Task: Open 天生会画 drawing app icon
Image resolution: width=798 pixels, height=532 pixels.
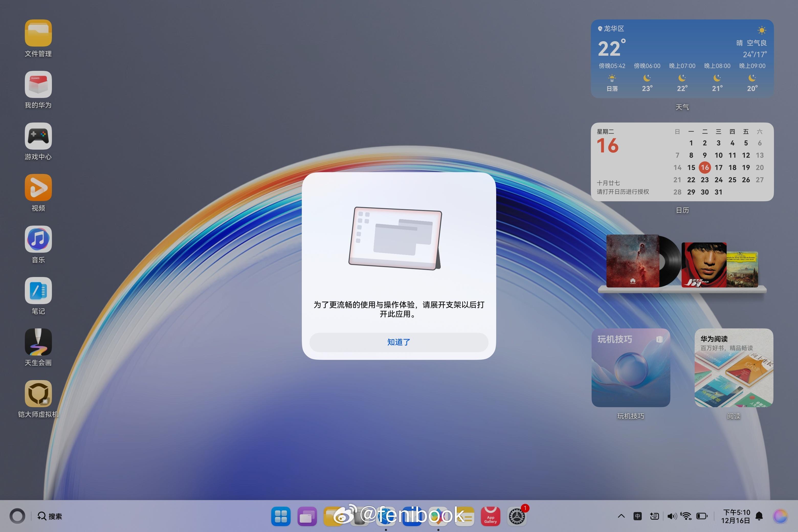Action: pyautogui.click(x=38, y=342)
